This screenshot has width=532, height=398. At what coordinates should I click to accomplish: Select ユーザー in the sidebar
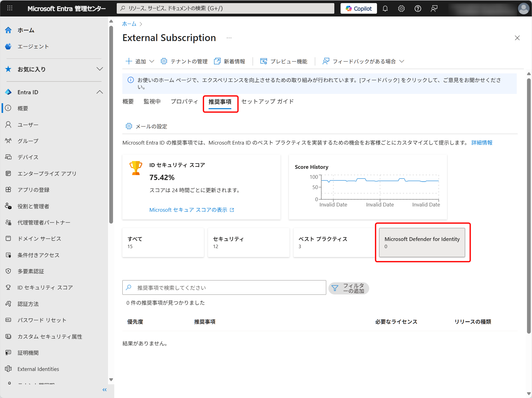coord(28,124)
